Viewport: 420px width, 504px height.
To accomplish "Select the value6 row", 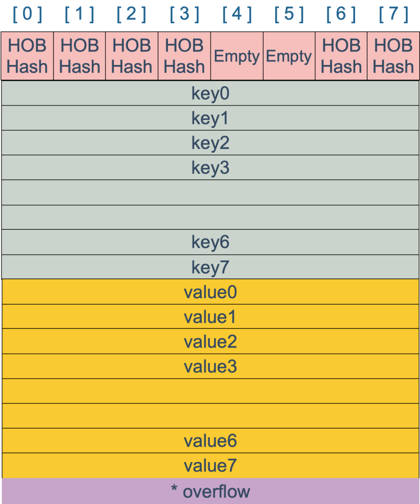I will point(210,441).
